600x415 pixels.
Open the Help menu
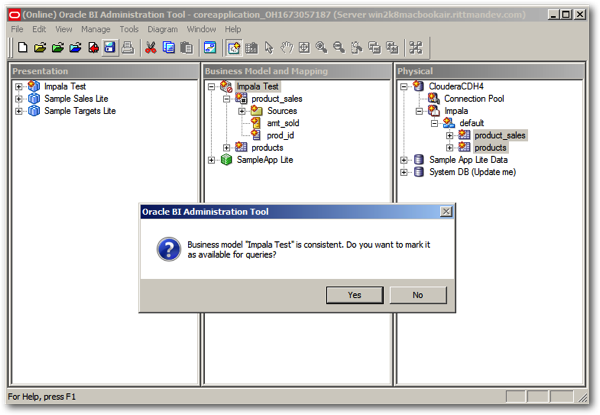tap(233, 29)
